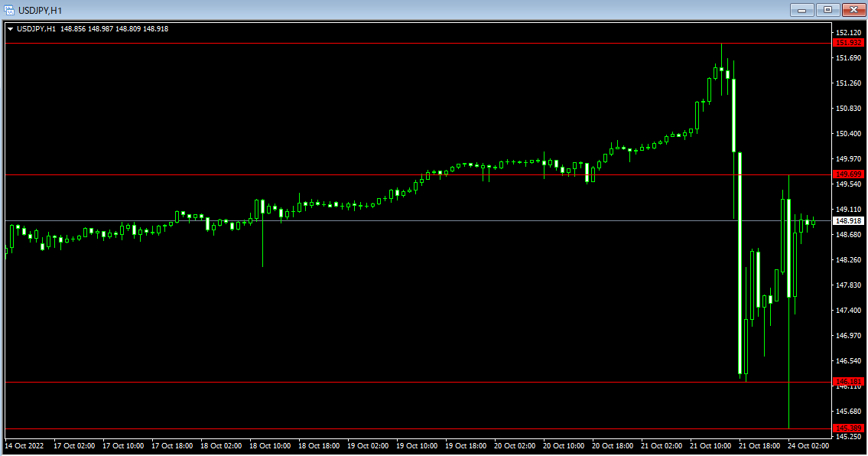
Task: Select the red level label 145.389
Action: tap(848, 428)
